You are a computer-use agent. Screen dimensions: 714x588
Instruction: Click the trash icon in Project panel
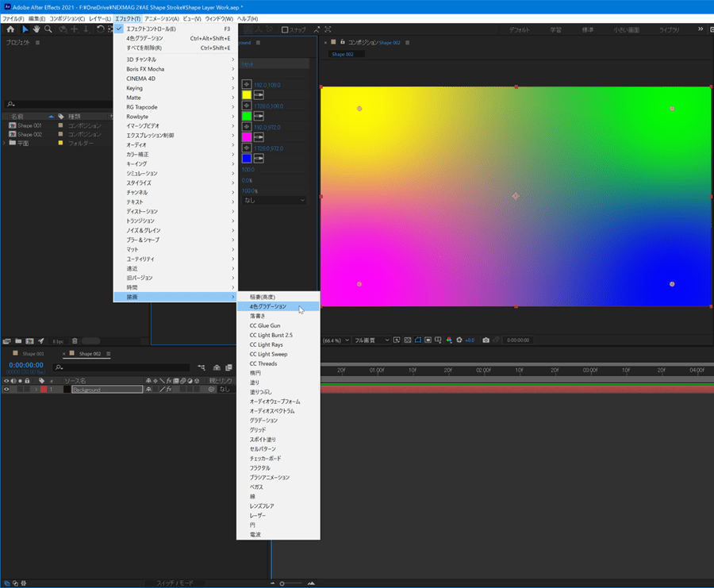pos(75,340)
